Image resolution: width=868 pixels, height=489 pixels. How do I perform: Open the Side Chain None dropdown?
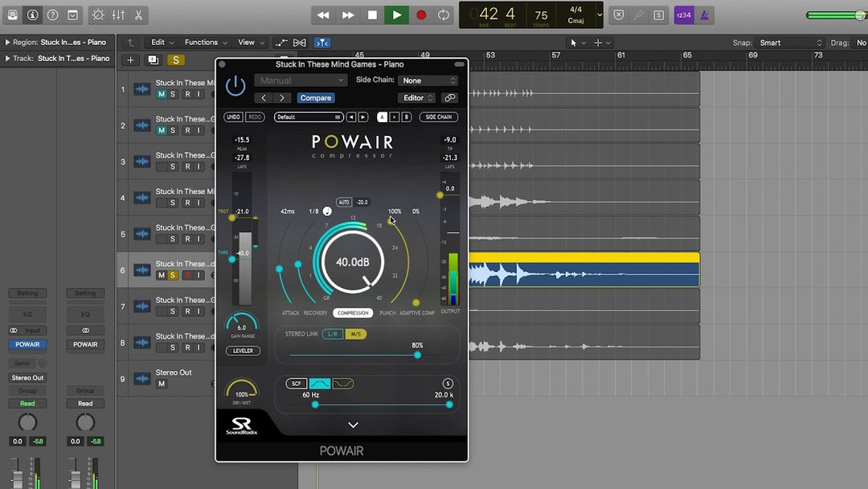pyautogui.click(x=428, y=80)
